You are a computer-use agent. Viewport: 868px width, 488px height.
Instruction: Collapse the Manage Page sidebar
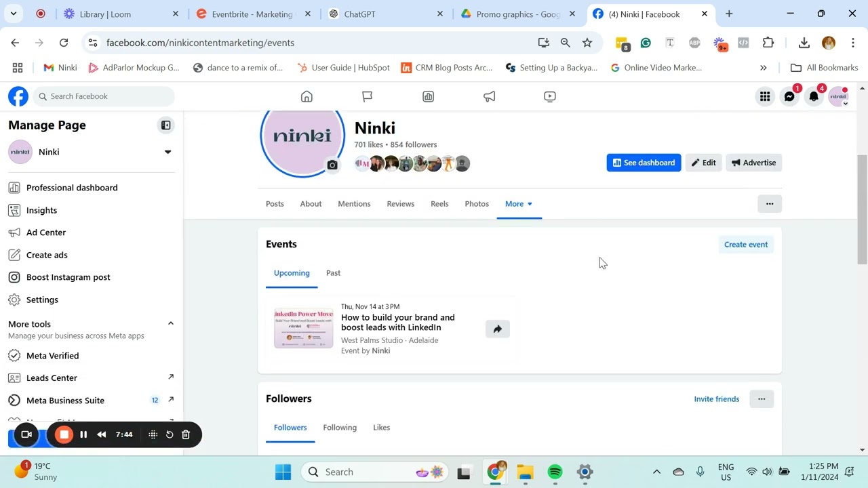[x=165, y=125]
